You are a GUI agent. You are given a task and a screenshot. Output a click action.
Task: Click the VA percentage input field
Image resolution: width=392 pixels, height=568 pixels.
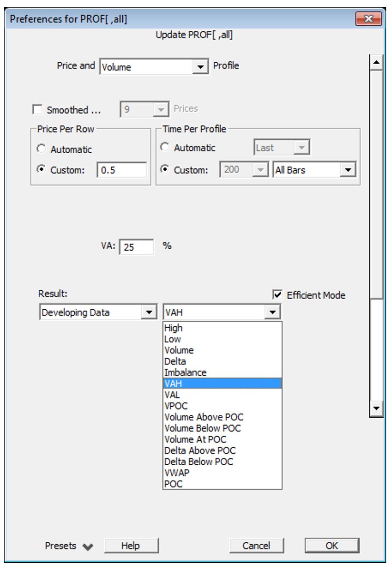pyautogui.click(x=136, y=247)
